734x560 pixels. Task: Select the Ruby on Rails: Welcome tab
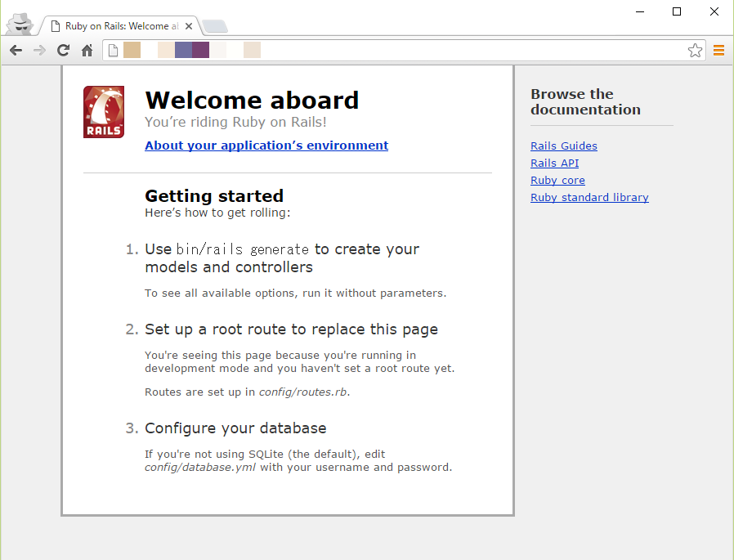point(121,26)
